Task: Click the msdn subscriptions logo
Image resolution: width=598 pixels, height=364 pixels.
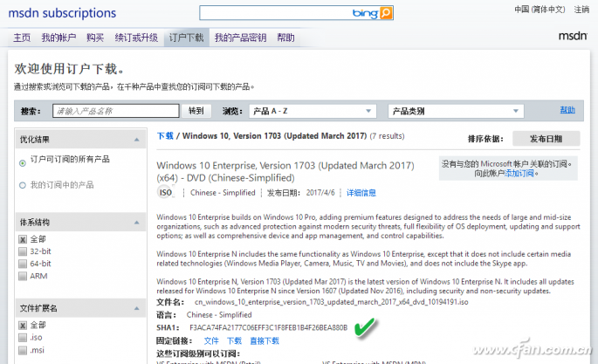Action: (62, 13)
